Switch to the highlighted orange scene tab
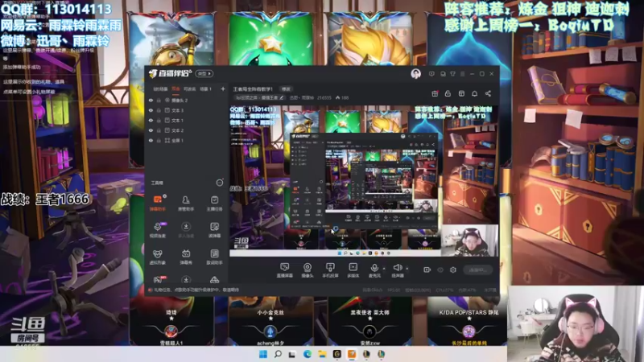Viewport: 644px width, 362px height. click(175, 89)
